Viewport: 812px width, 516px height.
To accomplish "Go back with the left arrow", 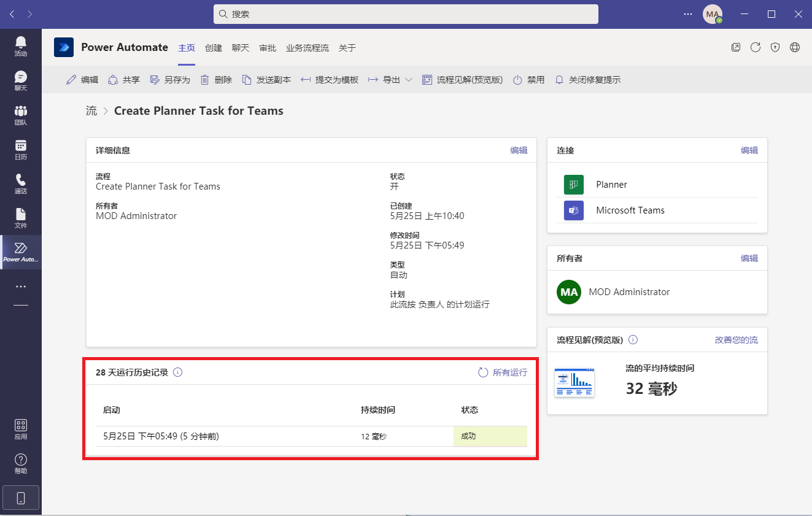I will 12,13.
